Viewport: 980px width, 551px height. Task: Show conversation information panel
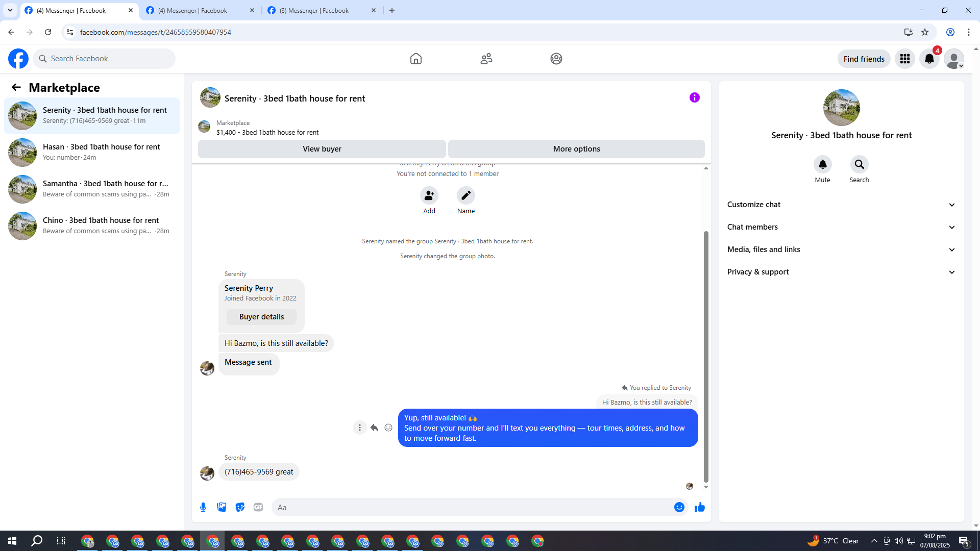(695, 97)
